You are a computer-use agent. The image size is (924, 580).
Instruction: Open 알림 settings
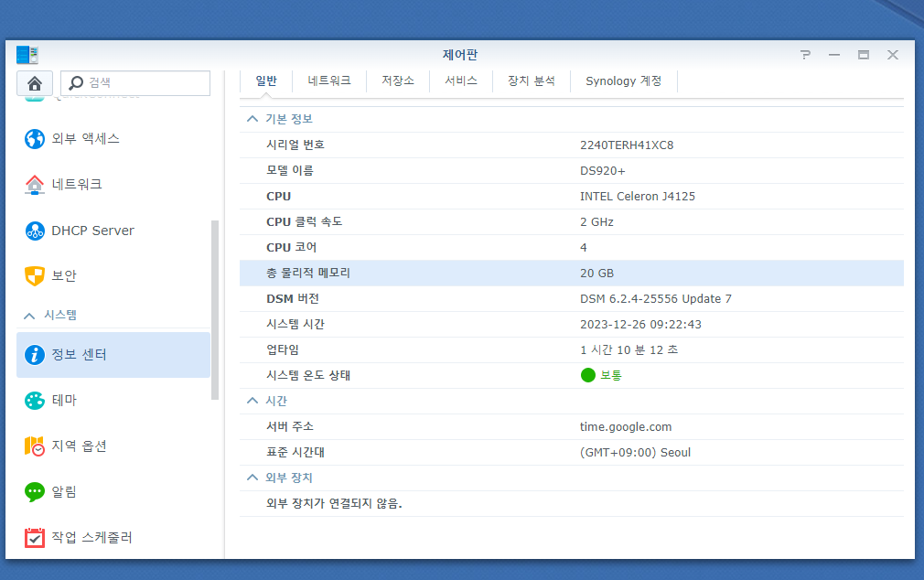(113, 491)
